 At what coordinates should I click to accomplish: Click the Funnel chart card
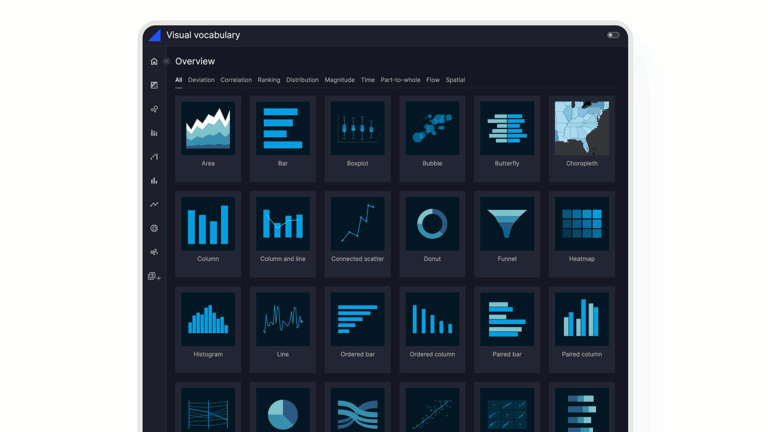[x=507, y=233]
